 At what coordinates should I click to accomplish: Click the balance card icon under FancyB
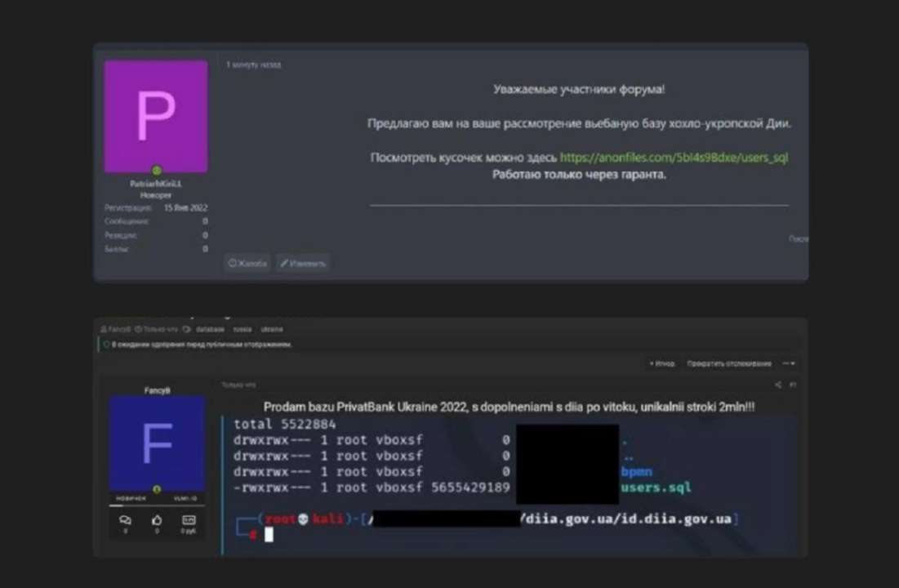coord(189,521)
